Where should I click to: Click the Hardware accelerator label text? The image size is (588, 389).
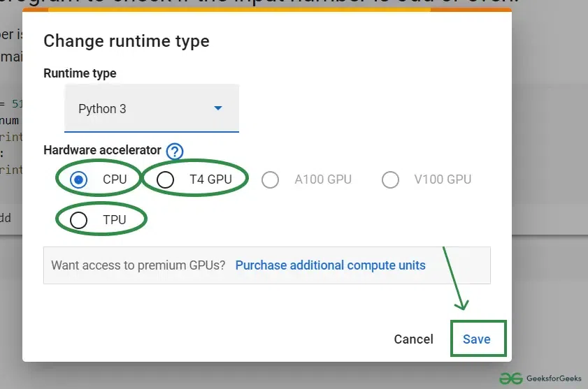click(102, 150)
